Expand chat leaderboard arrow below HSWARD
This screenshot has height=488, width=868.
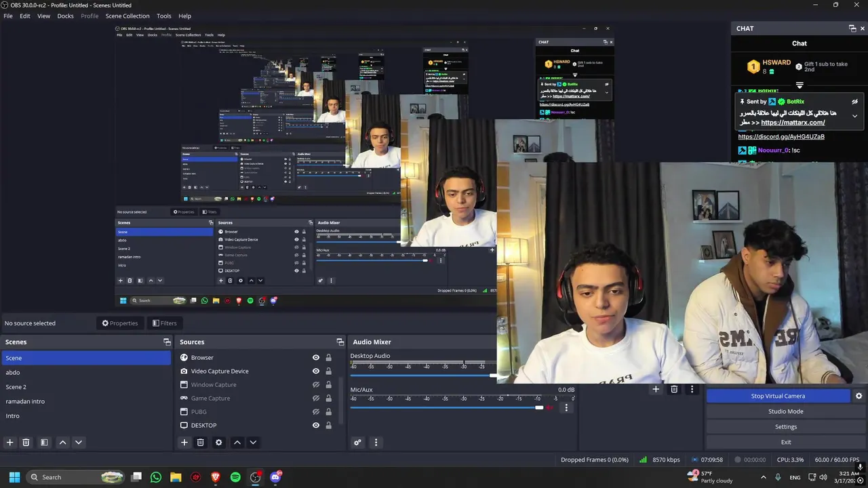[x=800, y=85]
